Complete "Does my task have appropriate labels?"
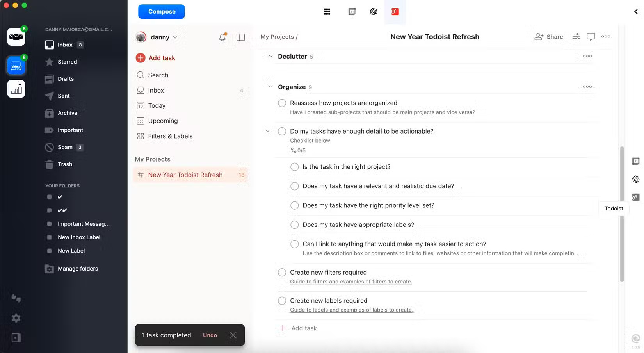The width and height of the screenshot is (644, 353). (x=294, y=225)
